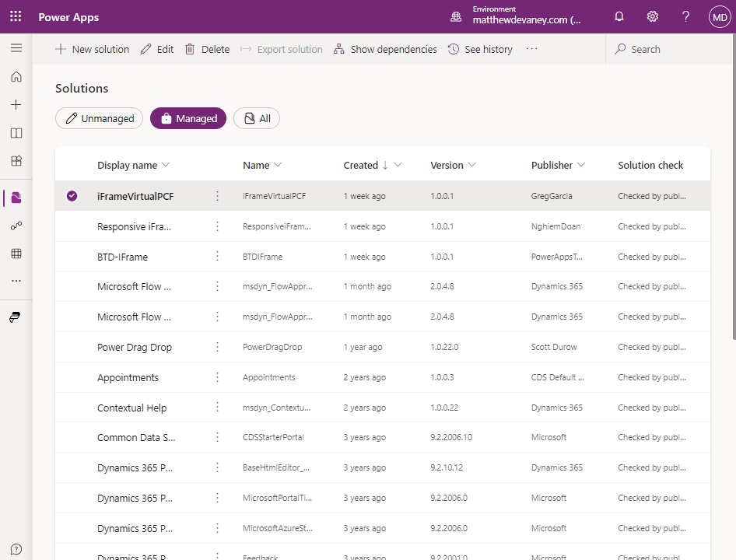
Task: Open Tables grid icon in sidebar
Action: [x=16, y=254]
